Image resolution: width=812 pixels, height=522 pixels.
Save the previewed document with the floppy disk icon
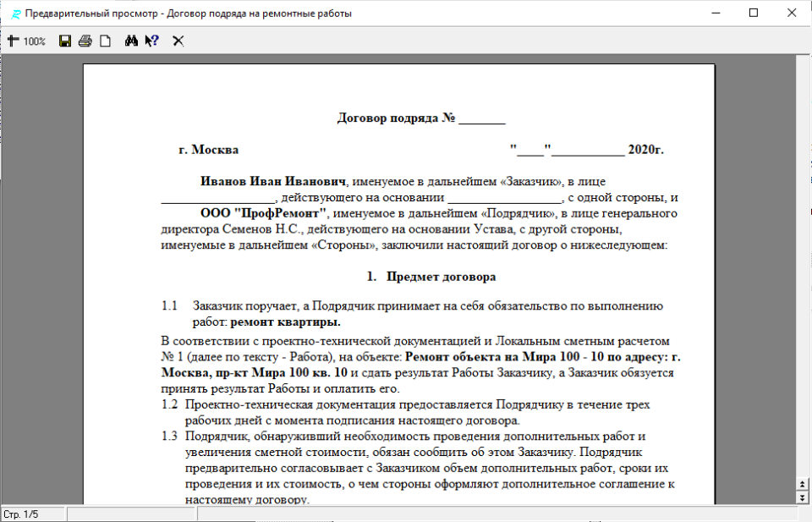pyautogui.click(x=65, y=41)
